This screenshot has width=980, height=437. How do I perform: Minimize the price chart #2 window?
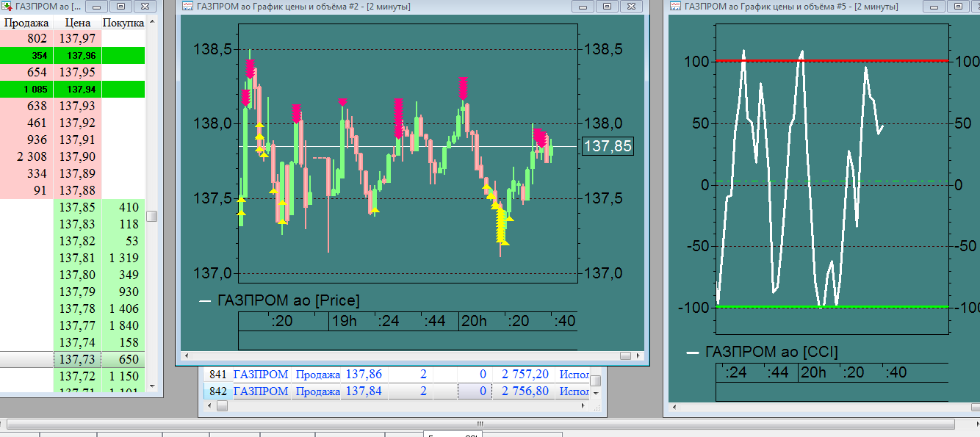pos(583,7)
